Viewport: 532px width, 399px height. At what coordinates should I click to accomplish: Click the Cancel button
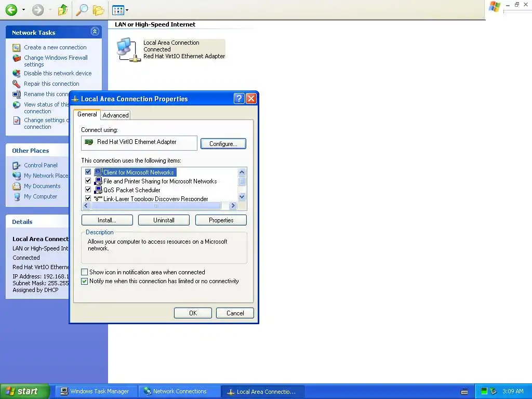[235, 313]
